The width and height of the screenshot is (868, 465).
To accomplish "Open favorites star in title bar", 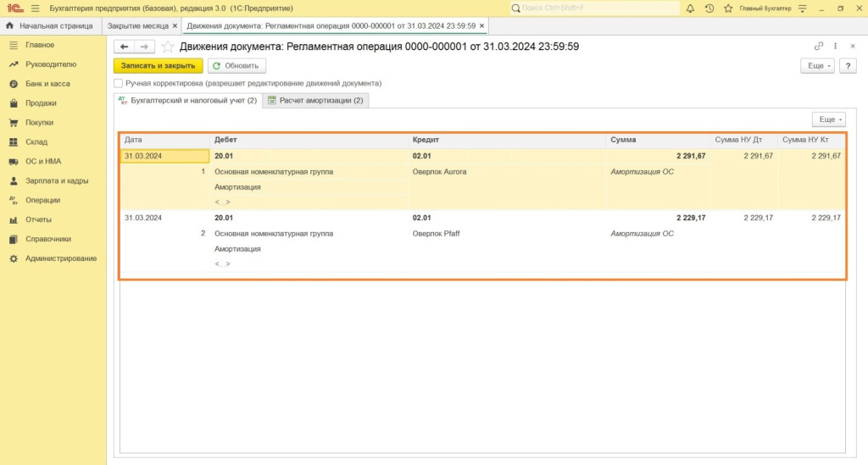I will (726, 8).
